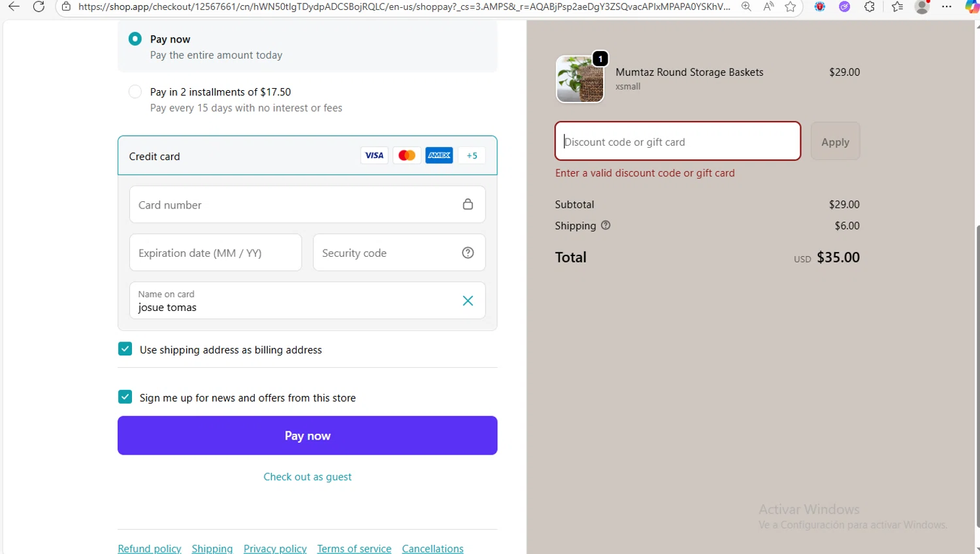Click the $6.00 shipping value

coord(847,226)
